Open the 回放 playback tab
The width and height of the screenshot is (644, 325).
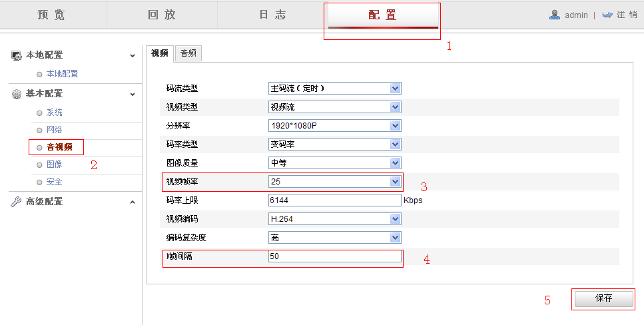[x=162, y=15]
